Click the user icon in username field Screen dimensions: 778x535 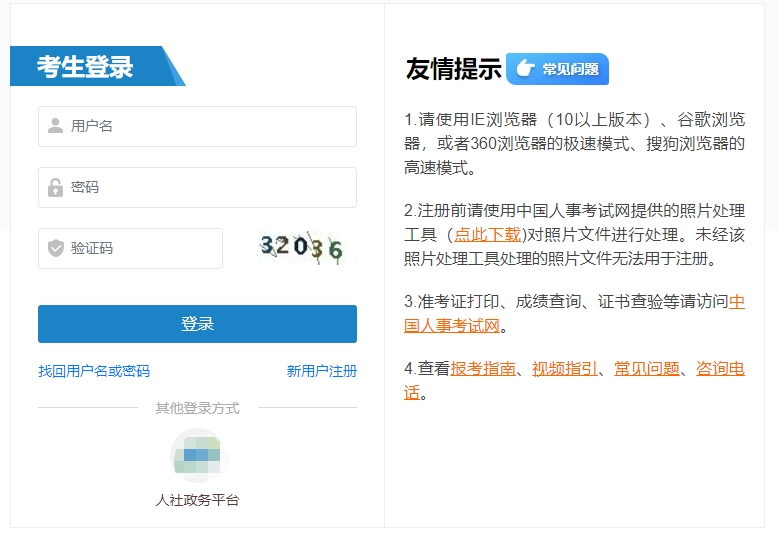pyautogui.click(x=56, y=126)
